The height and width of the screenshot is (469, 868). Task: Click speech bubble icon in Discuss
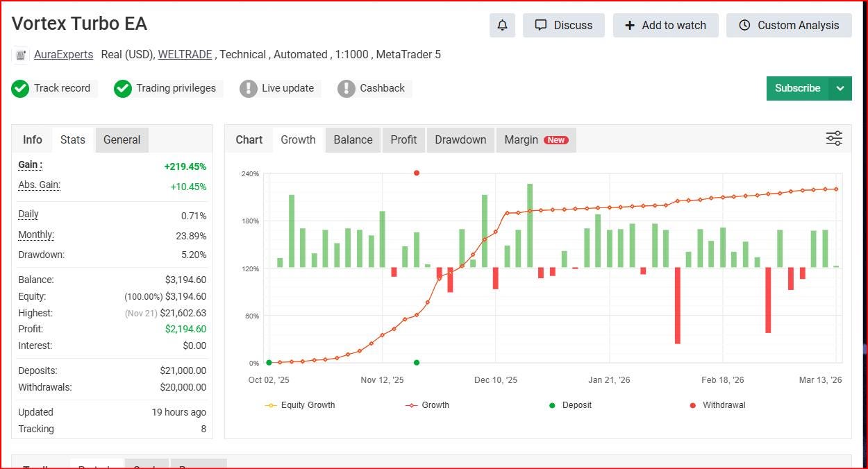pyautogui.click(x=541, y=25)
